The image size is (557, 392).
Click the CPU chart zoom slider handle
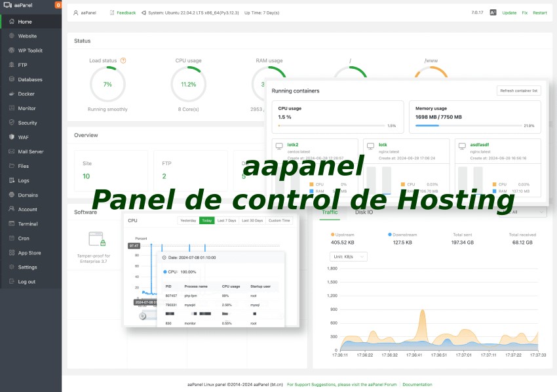[x=142, y=315]
